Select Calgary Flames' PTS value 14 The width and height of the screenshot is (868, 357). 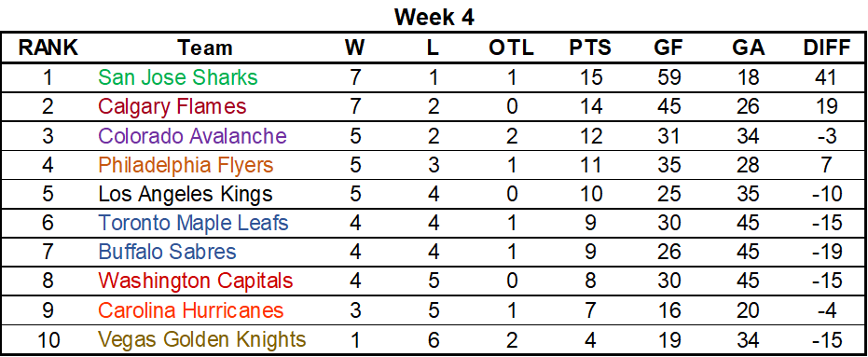point(589,106)
